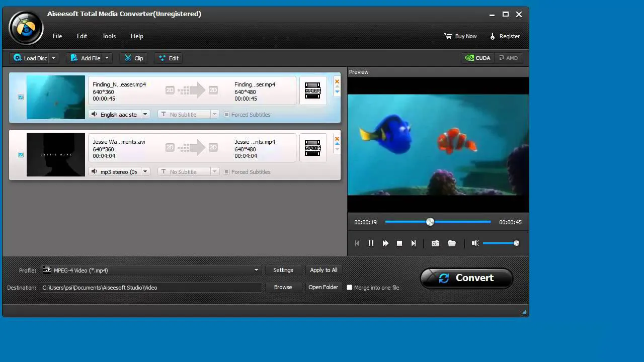Pause the preview playback
The width and height of the screenshot is (644, 362).
click(x=371, y=243)
